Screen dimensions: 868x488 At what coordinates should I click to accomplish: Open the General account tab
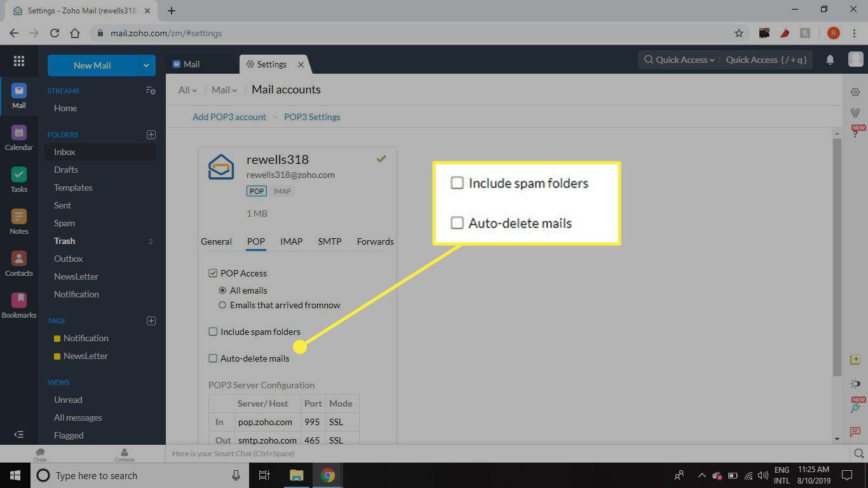click(x=216, y=241)
